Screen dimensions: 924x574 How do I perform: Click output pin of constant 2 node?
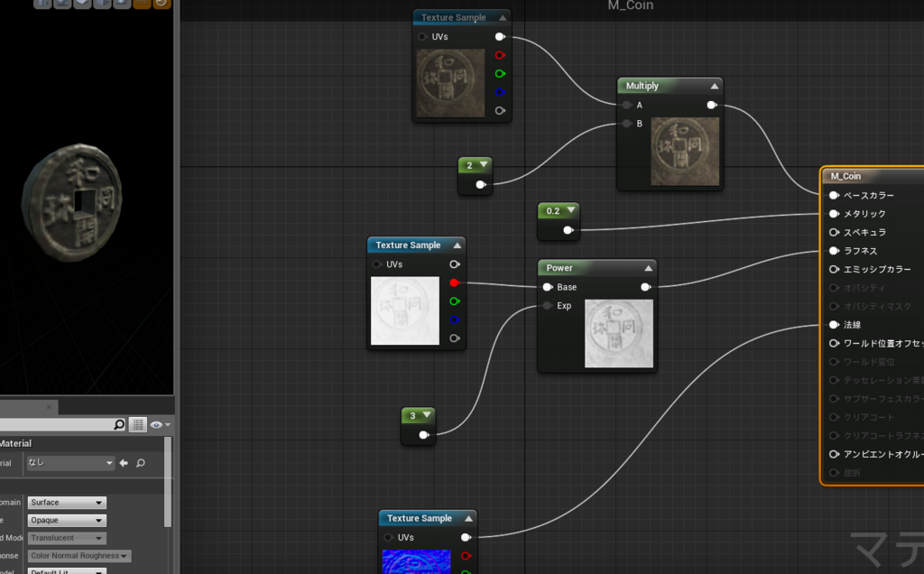pyautogui.click(x=481, y=184)
